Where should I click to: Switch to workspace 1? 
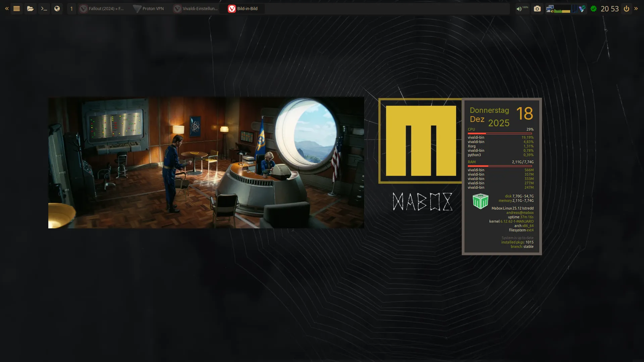point(71,9)
